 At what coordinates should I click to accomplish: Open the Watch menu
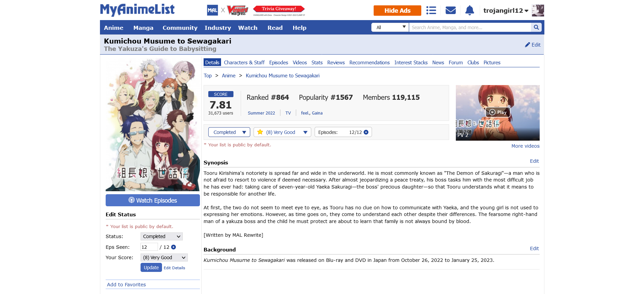tap(248, 28)
